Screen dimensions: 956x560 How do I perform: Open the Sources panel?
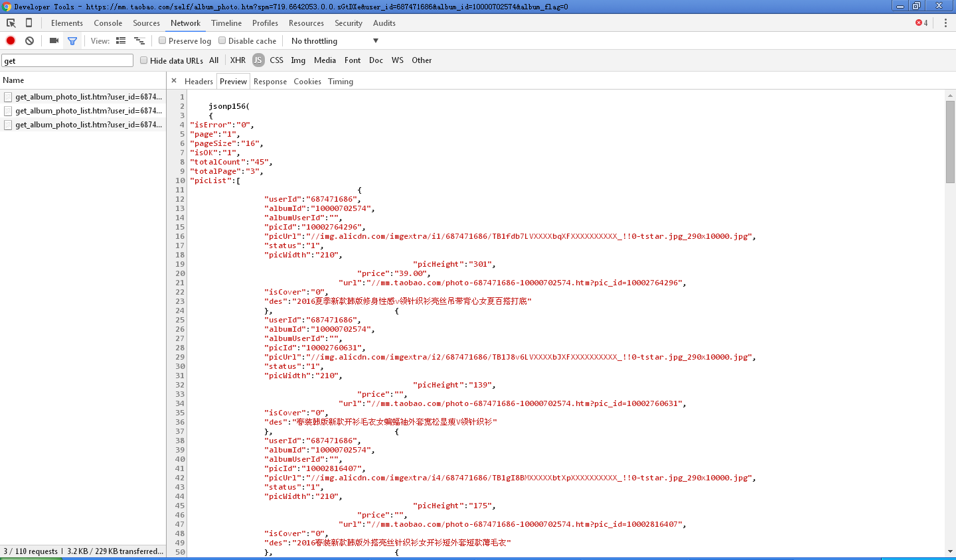(x=146, y=23)
